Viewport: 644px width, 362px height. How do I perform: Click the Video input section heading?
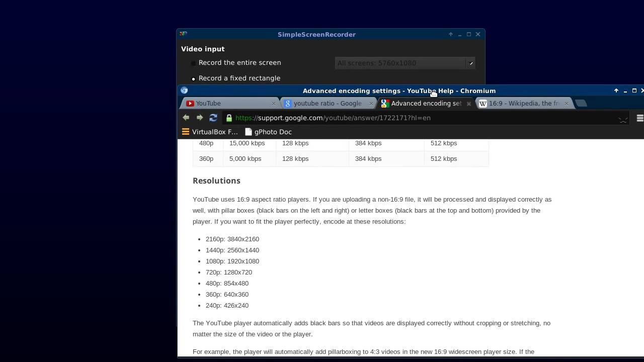203,49
